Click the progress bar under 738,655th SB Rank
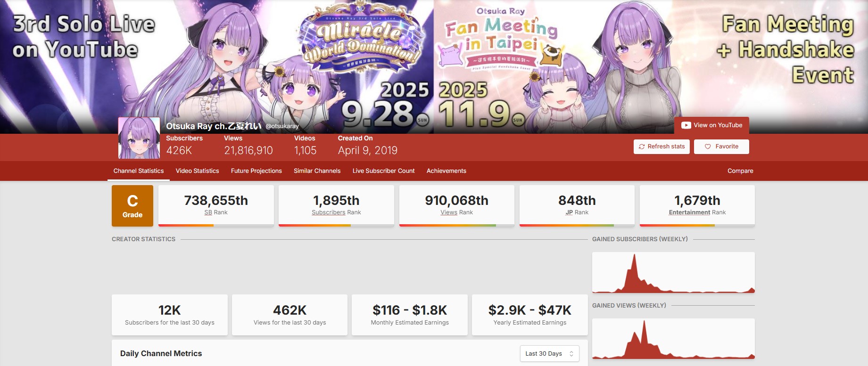The image size is (868, 366). click(216, 225)
